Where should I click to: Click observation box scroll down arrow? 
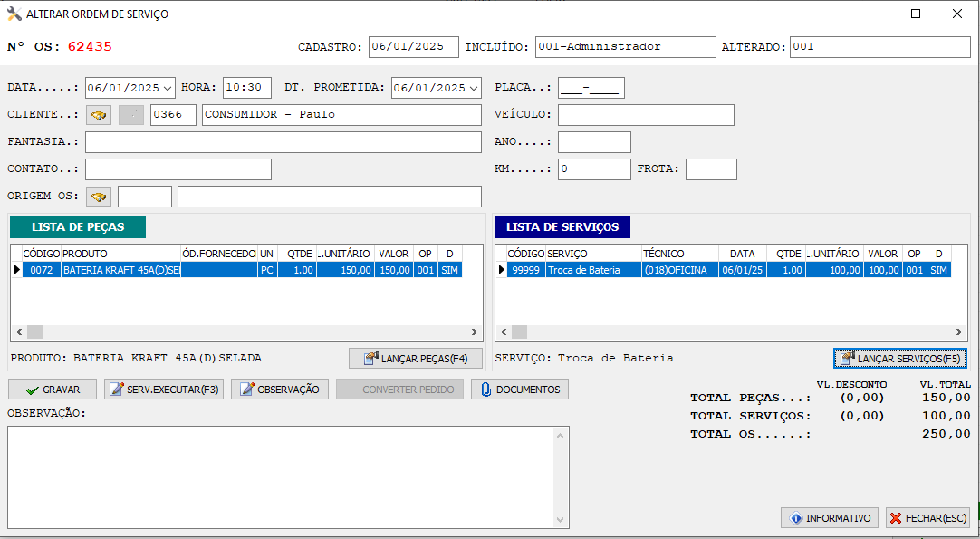[560, 520]
